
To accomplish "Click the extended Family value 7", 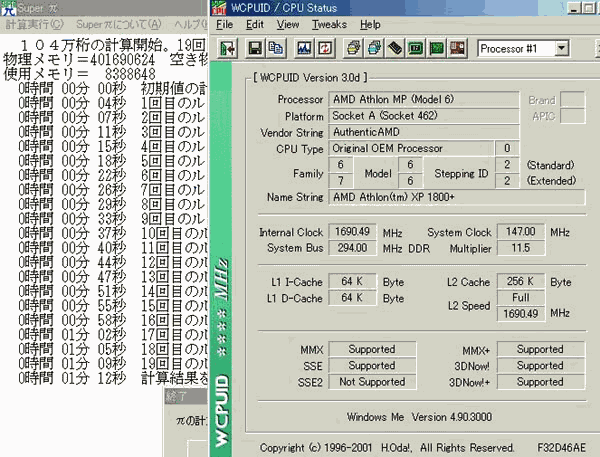I will click(x=340, y=181).
